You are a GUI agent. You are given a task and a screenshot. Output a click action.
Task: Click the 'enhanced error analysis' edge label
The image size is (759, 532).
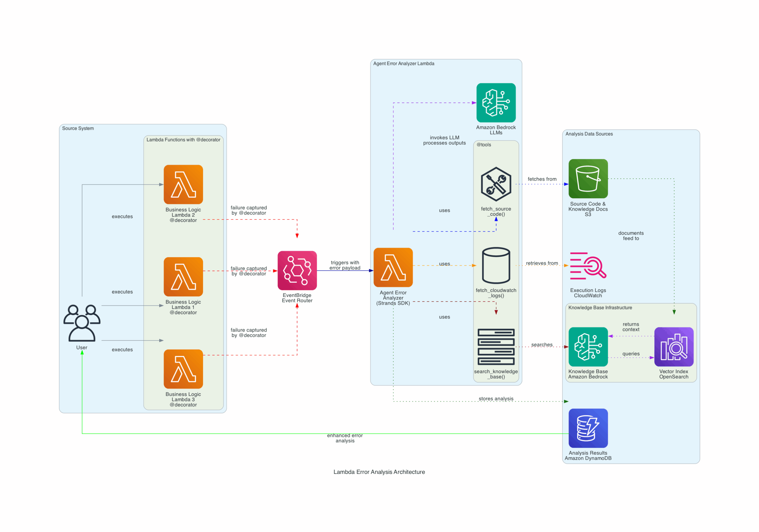click(345, 438)
